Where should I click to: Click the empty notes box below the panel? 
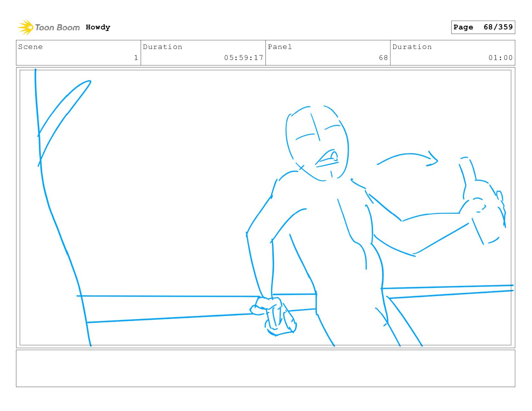pyautogui.click(x=265, y=368)
